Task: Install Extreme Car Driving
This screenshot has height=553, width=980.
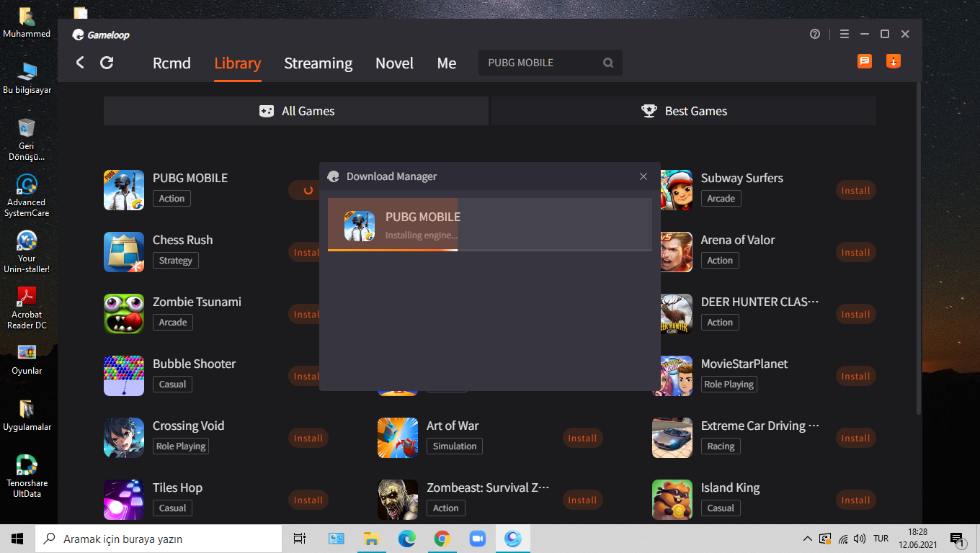Action: click(x=856, y=439)
